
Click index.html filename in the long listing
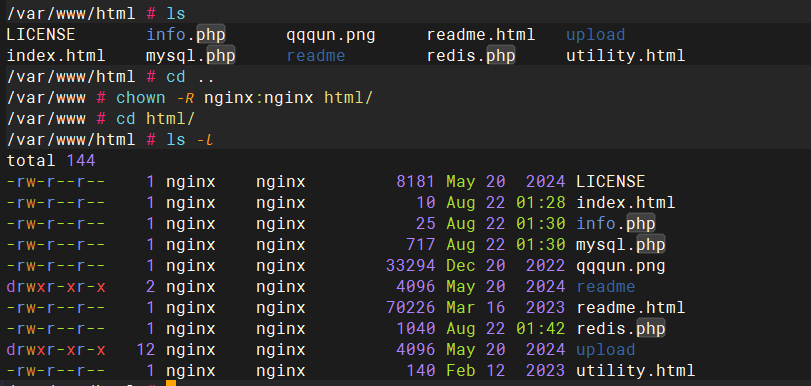[x=625, y=202]
